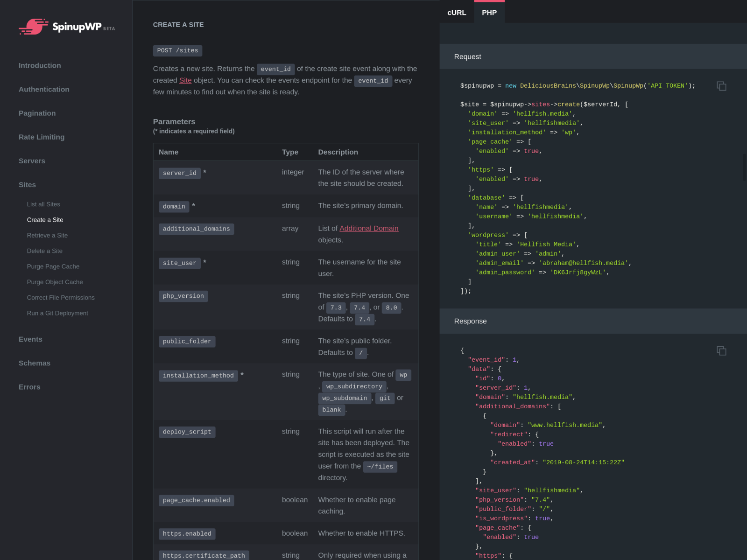Viewport: 747px width, 560px height.
Task: Click the Type column header
Action: (x=290, y=152)
